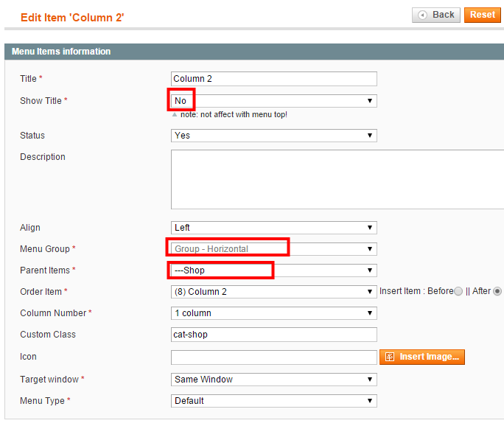Click the Show Title dropdown arrow

click(370, 101)
